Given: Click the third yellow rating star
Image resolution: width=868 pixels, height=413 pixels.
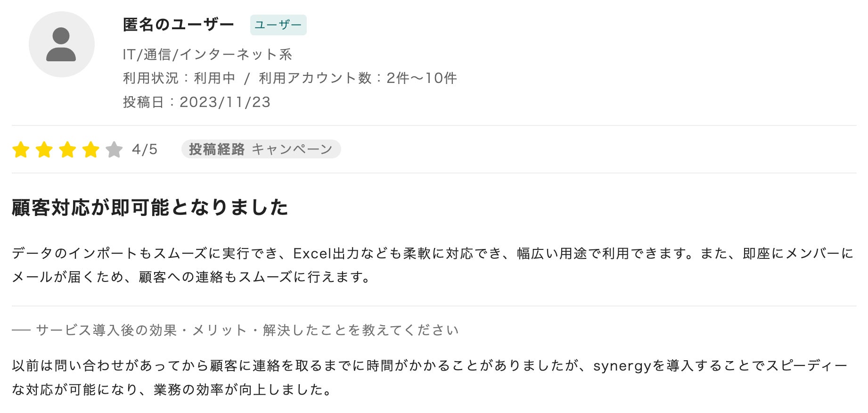Looking at the screenshot, I should pos(67,150).
